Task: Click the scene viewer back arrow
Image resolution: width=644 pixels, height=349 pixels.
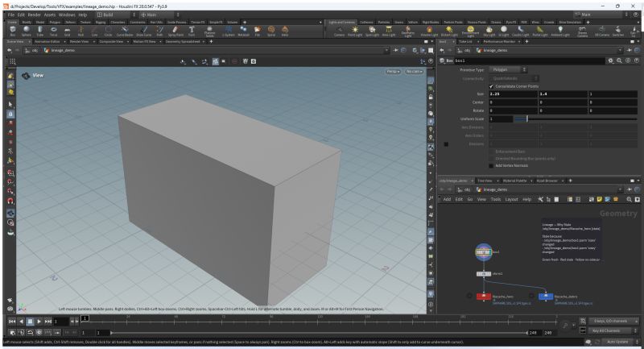Action: point(10,50)
